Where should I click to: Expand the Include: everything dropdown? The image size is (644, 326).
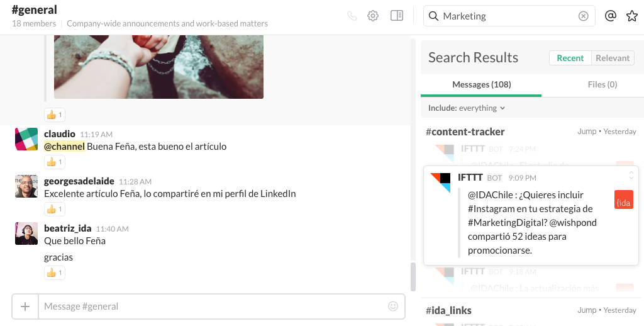tap(467, 108)
